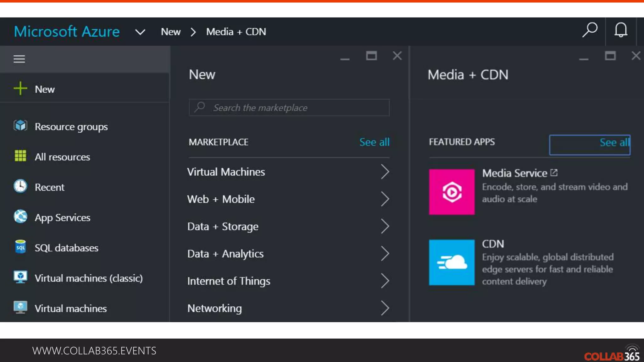Click the green plus New icon
This screenshot has width=644, height=362.
point(20,89)
